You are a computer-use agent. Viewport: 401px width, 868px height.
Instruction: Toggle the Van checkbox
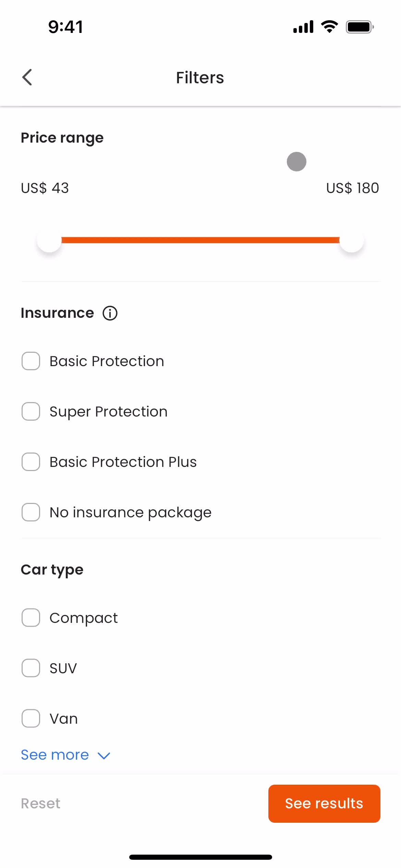(x=31, y=719)
